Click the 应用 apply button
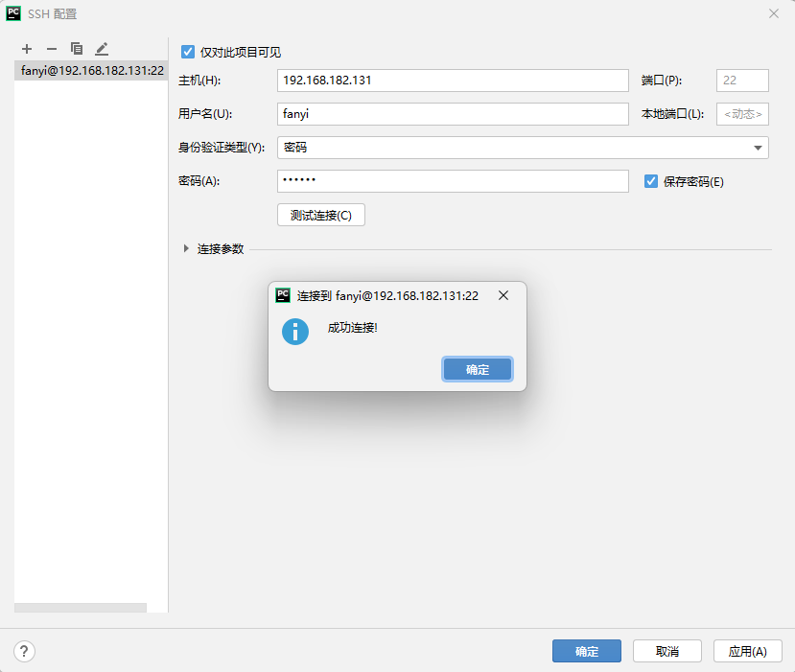Image resolution: width=795 pixels, height=672 pixels. [x=748, y=651]
